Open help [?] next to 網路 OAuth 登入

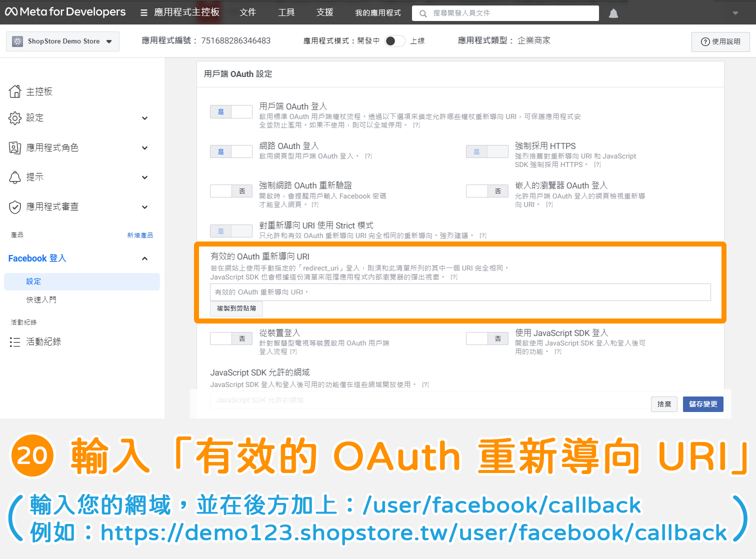click(368, 156)
